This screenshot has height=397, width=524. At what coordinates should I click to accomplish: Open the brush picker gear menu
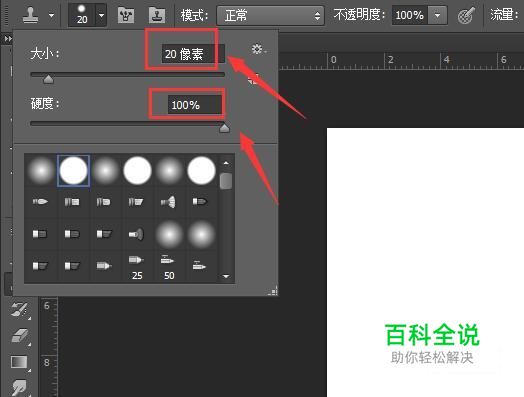[x=258, y=49]
